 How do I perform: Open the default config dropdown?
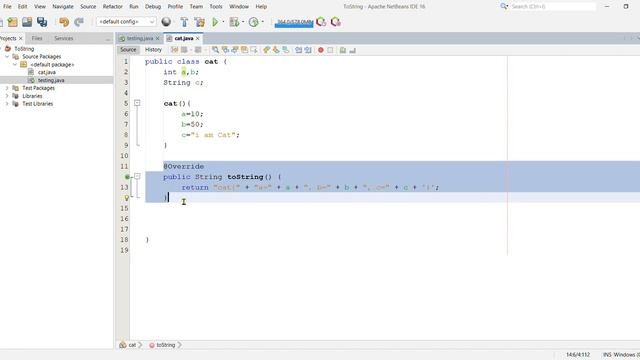click(x=126, y=22)
